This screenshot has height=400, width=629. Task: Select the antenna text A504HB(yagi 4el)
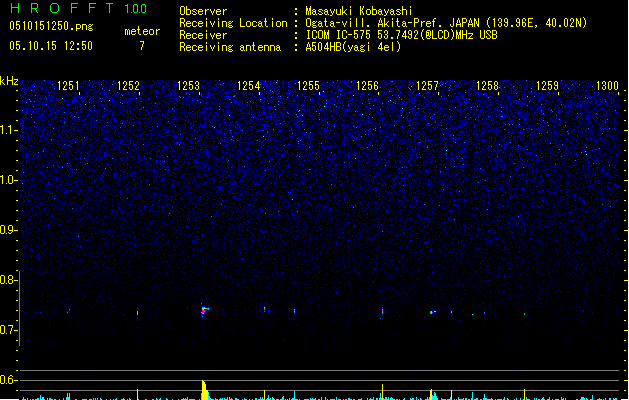pyautogui.click(x=353, y=47)
